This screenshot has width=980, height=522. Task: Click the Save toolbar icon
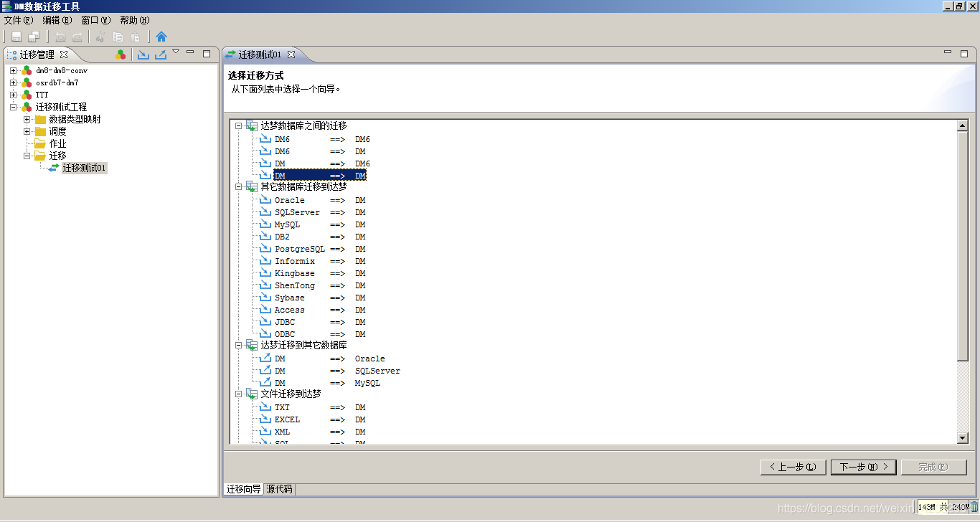click(16, 37)
